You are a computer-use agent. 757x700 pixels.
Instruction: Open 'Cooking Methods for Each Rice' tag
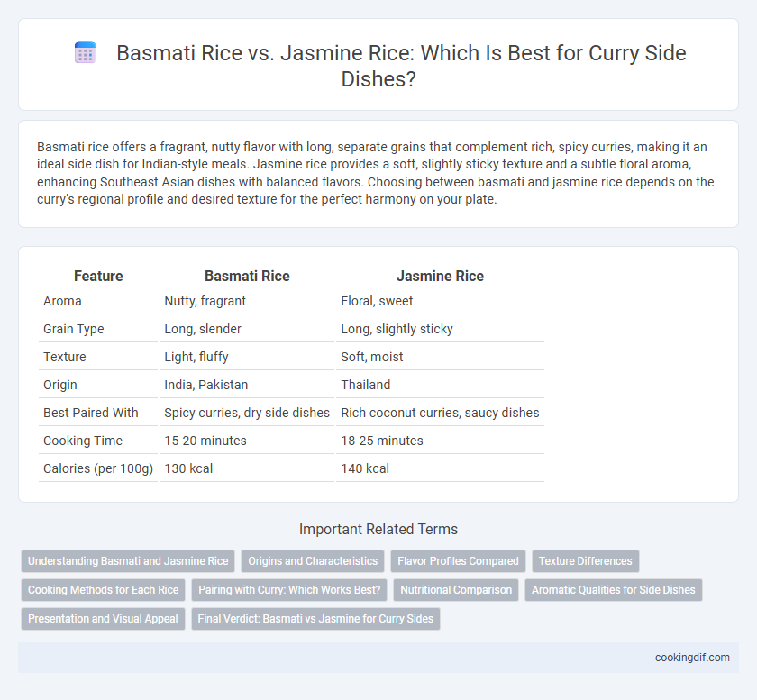[x=104, y=590]
